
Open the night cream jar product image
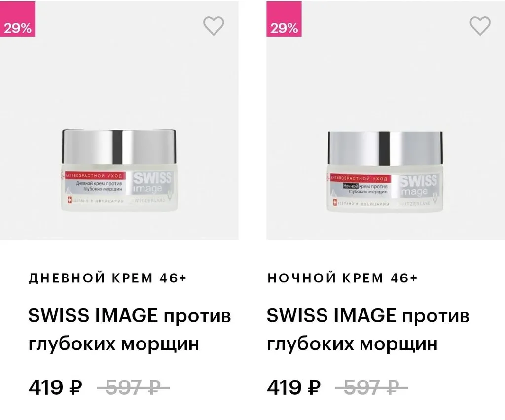point(385,172)
